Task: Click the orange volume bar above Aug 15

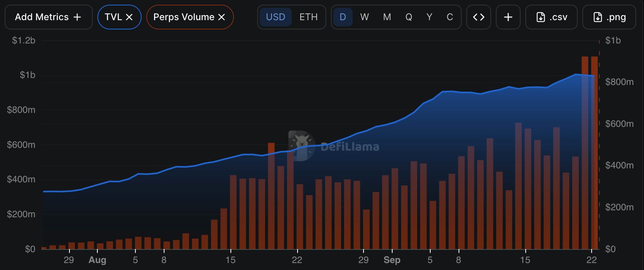Action: [233, 212]
